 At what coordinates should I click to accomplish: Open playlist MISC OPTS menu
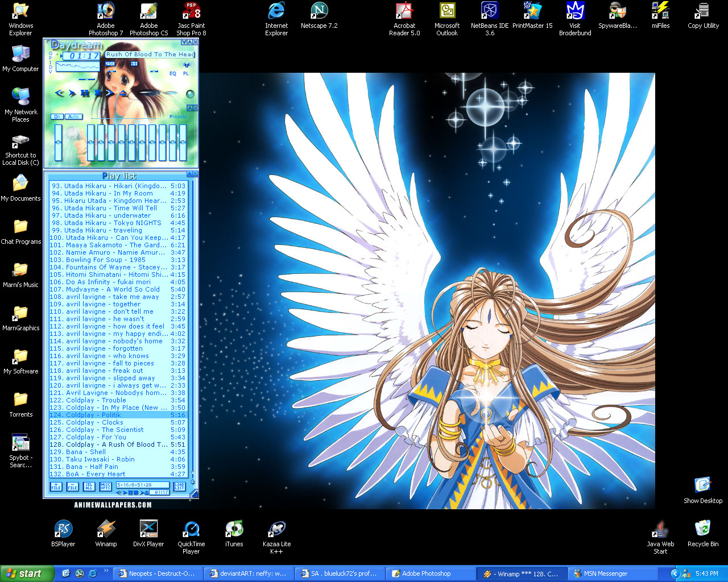106,487
